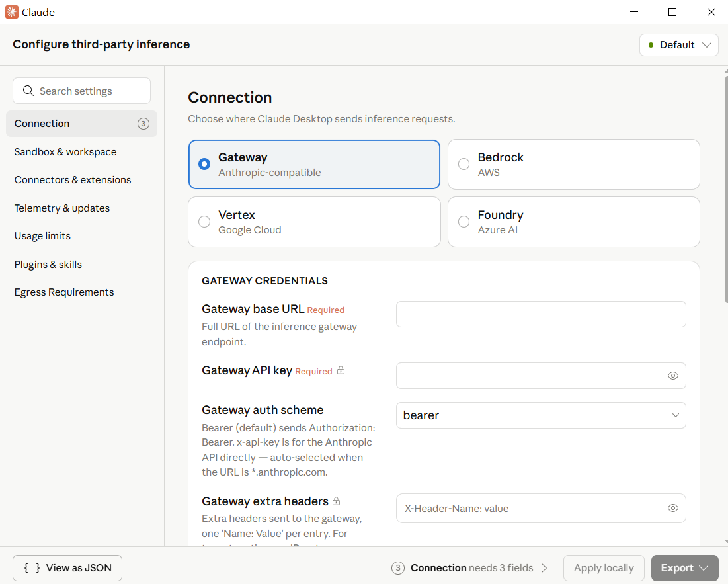Click the Connection badge showing 3
This screenshot has height=584, width=728.
pyautogui.click(x=143, y=124)
